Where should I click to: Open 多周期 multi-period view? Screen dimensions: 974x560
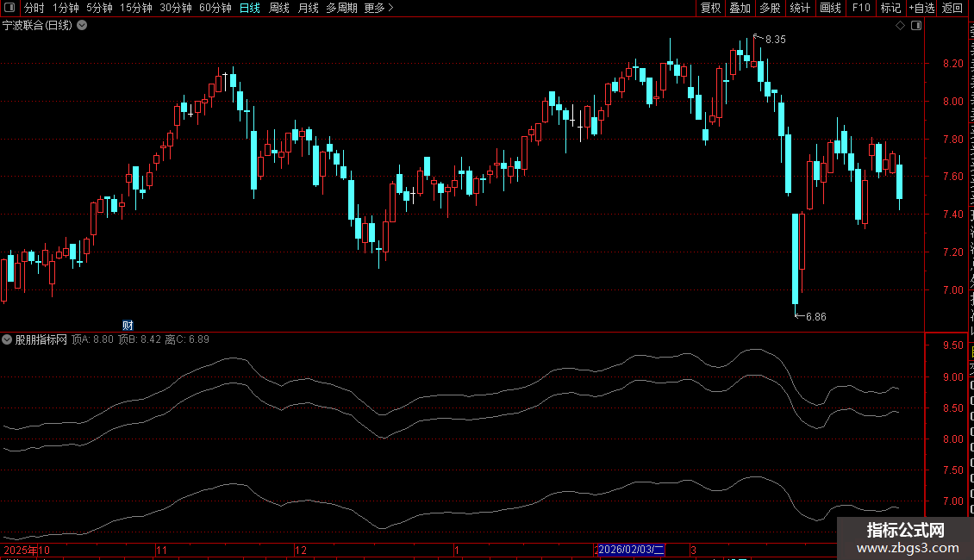tap(341, 8)
